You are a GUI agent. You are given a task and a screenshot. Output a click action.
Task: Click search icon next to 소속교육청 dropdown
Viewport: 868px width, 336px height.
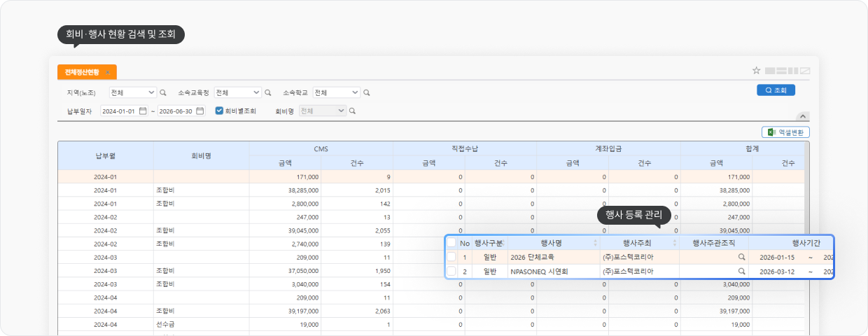tap(268, 92)
